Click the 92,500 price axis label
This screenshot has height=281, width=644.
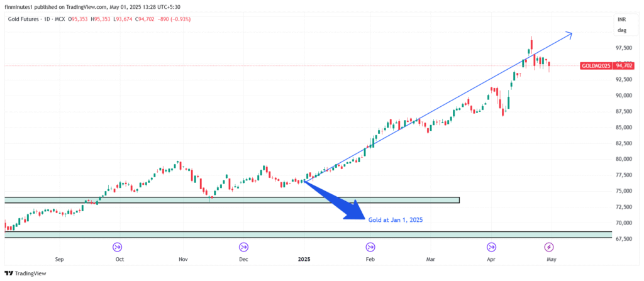[623, 80]
